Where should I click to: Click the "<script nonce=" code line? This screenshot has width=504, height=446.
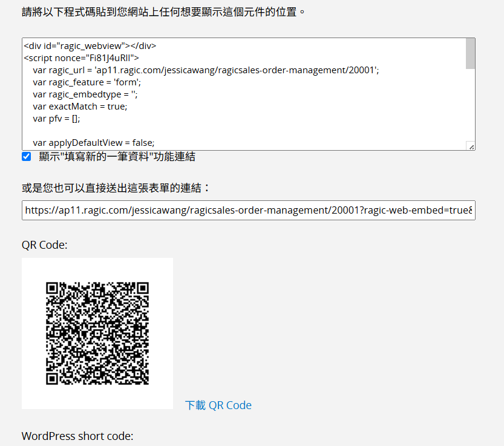[x=81, y=58]
